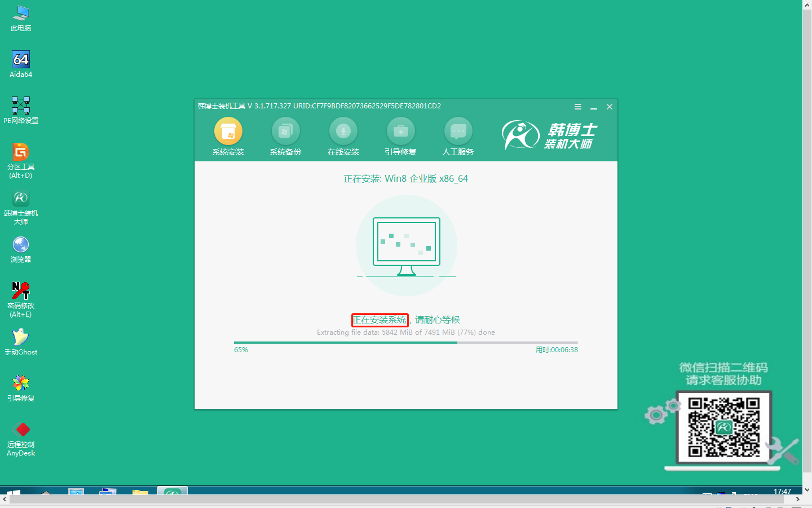Open the taskbar clock showing 17:47
Image resolution: width=812 pixels, height=508 pixels.
pos(784,492)
